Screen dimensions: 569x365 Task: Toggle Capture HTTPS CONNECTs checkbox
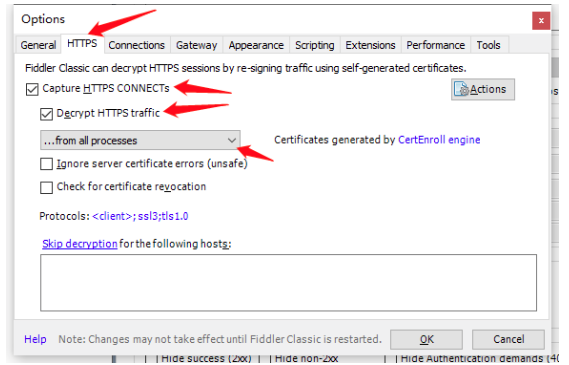pyautogui.click(x=32, y=89)
